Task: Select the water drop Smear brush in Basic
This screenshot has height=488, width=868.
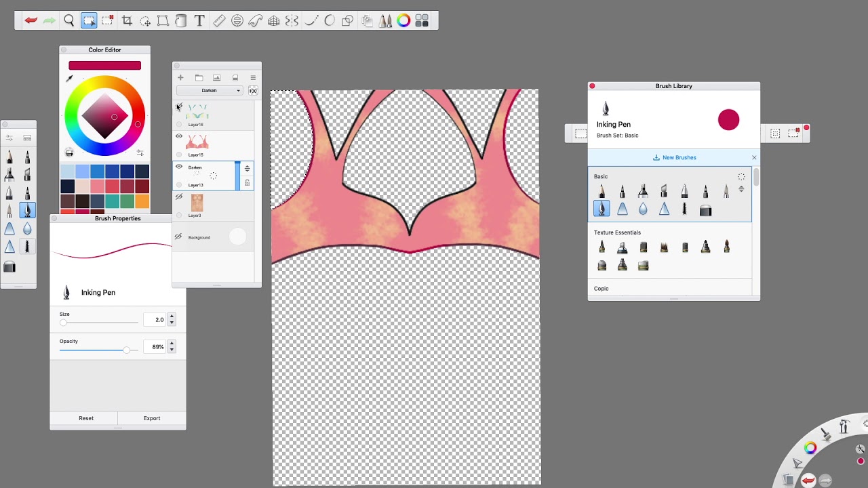Action: click(x=643, y=210)
